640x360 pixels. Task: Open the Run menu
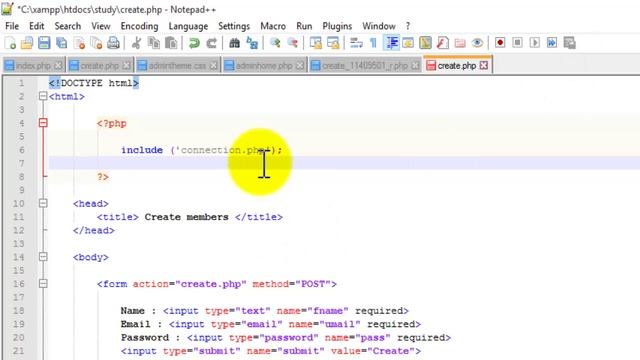click(x=304, y=26)
